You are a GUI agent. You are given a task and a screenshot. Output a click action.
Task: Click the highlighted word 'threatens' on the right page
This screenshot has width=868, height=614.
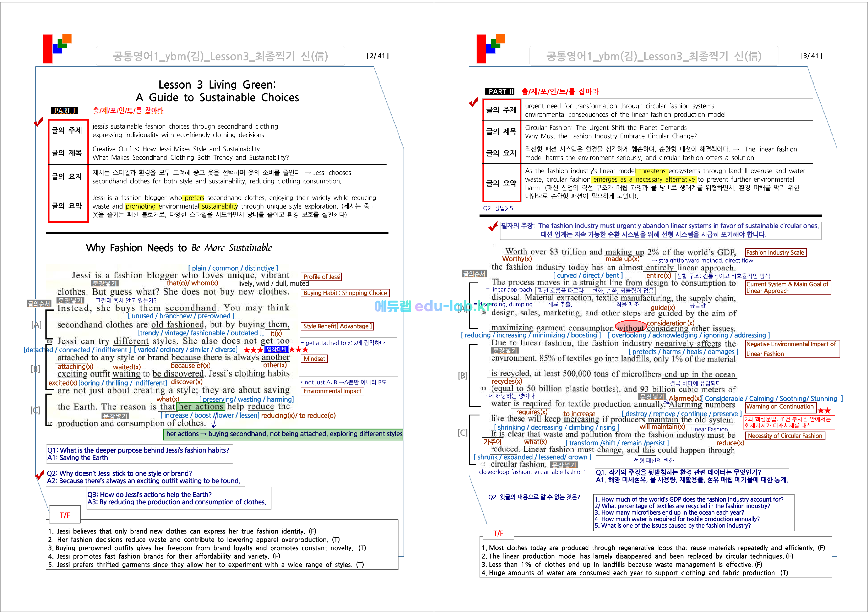point(652,171)
